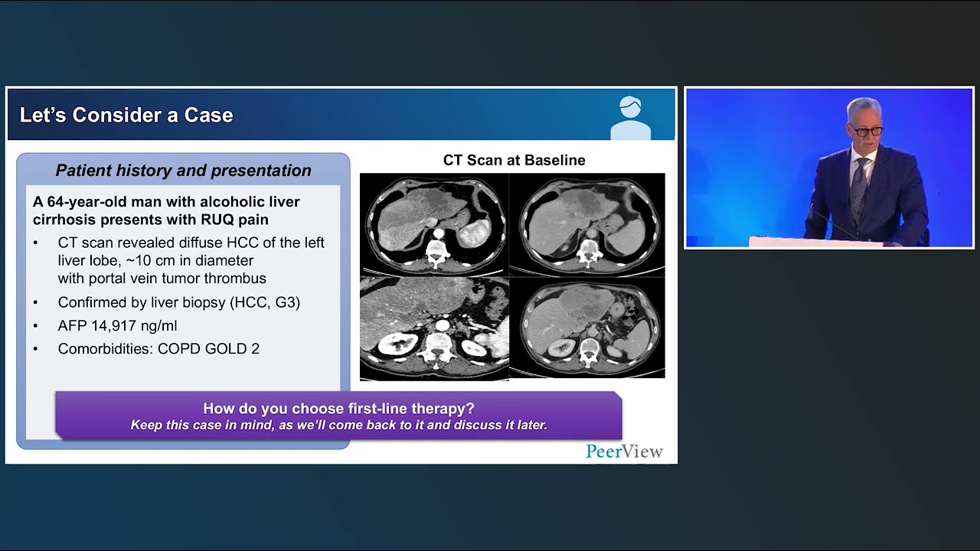Open the bottom-right CT scan image
Image resolution: width=980 pixels, height=551 pixels.
587,328
